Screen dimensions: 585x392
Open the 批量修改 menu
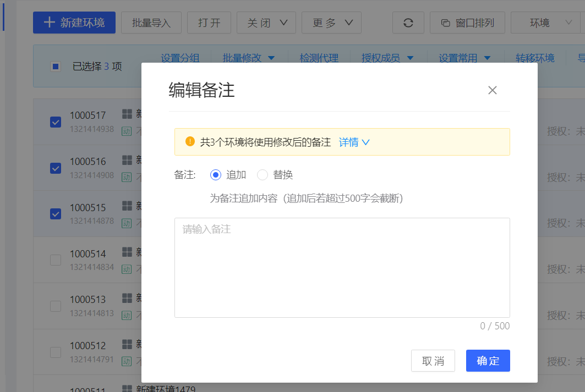tap(248, 58)
